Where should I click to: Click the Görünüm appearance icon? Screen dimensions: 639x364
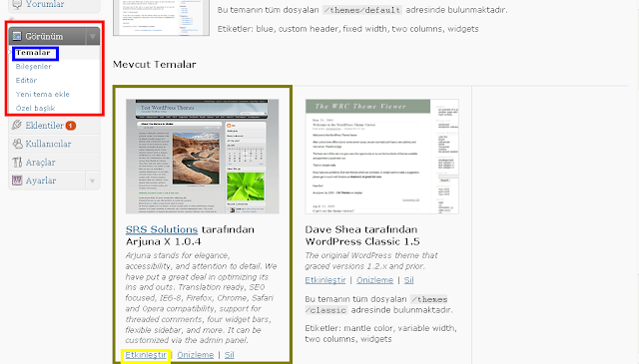[x=17, y=36]
